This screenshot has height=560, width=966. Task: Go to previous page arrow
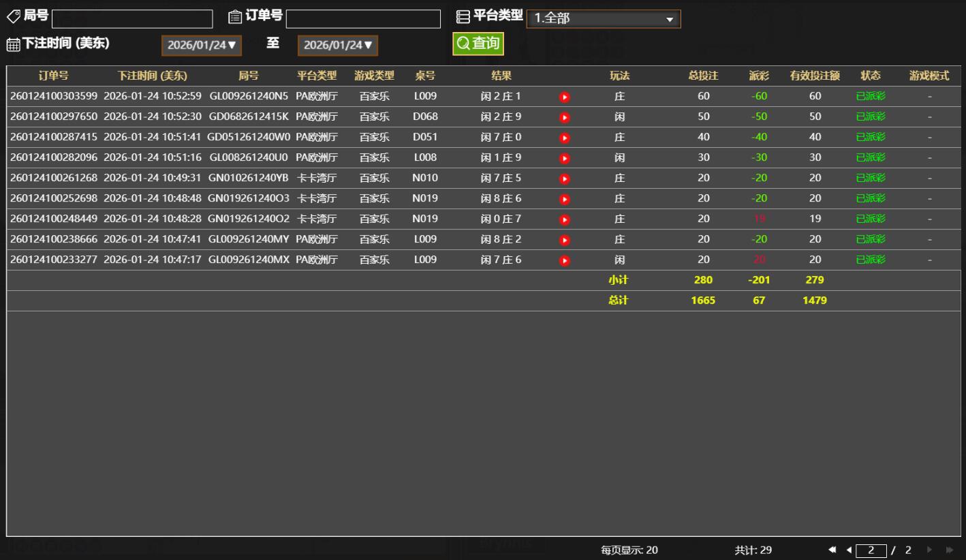849,550
